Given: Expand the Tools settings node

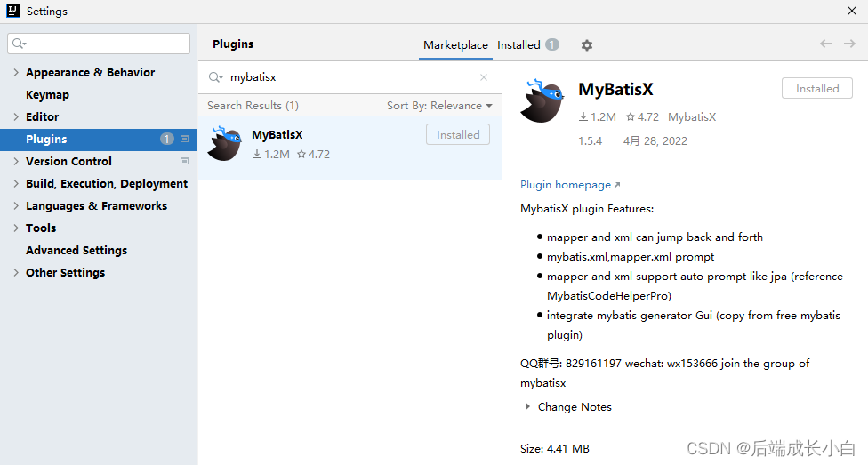Looking at the screenshot, I should pos(16,228).
